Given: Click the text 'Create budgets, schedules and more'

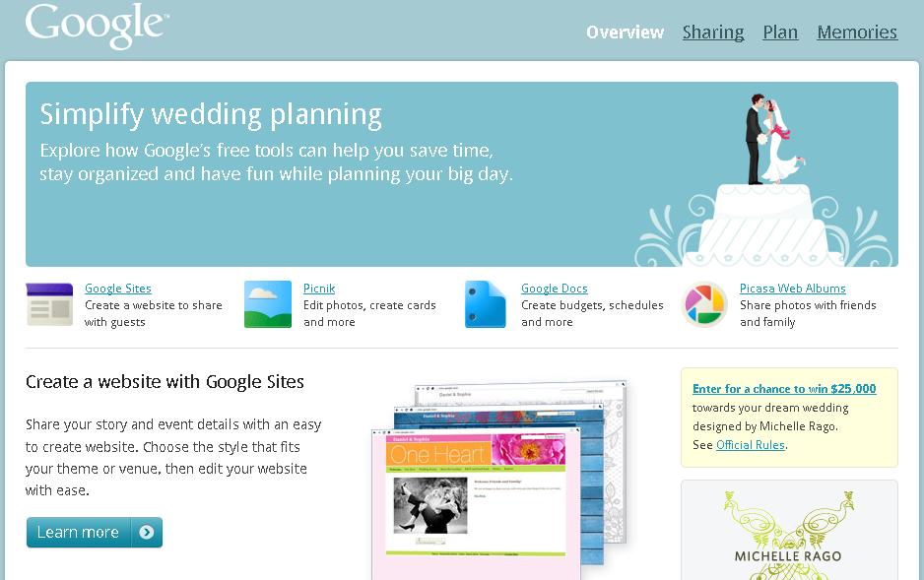Looking at the screenshot, I should pyautogui.click(x=592, y=313).
